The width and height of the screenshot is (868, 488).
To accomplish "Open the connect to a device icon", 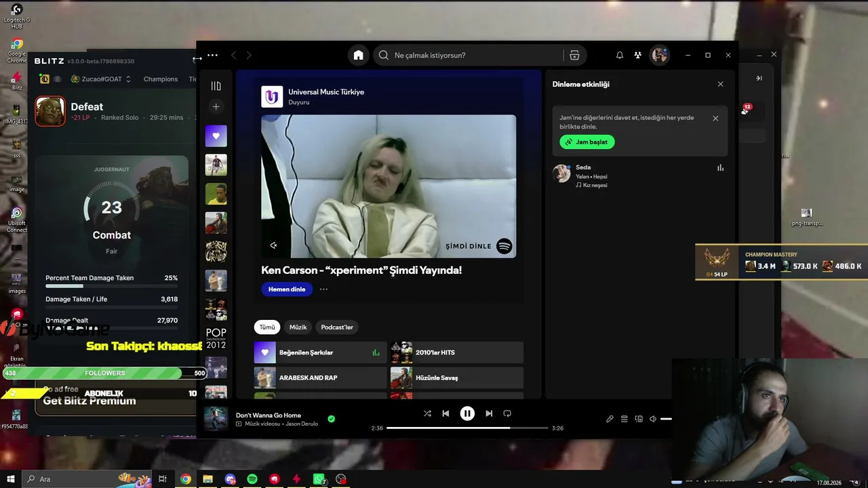I will point(638,419).
